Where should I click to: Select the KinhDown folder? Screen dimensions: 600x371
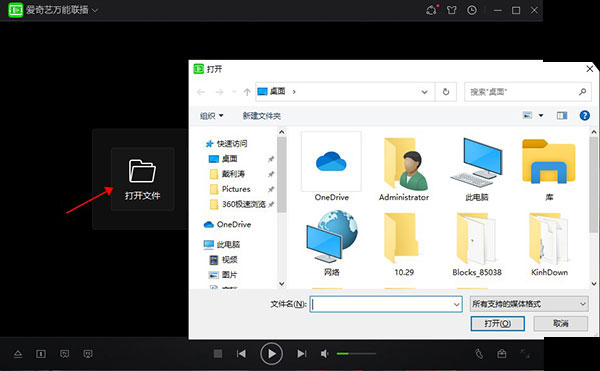[x=549, y=244]
